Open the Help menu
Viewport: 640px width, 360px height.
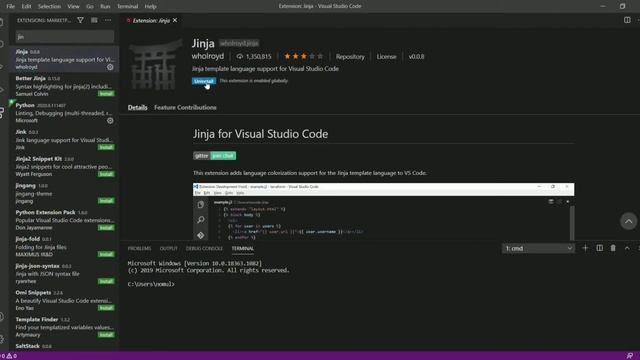(x=150, y=6)
